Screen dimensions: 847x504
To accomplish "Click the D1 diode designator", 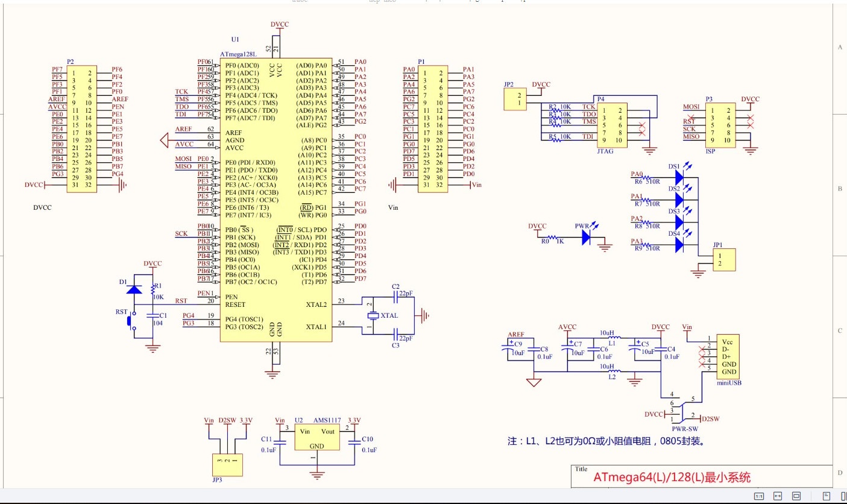I will 123,282.
